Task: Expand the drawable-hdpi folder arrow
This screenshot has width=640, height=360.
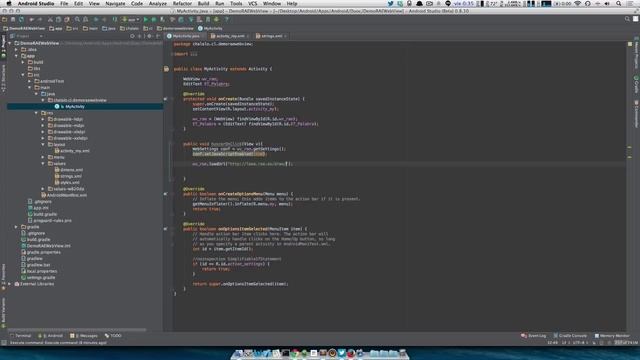Action: [43, 119]
